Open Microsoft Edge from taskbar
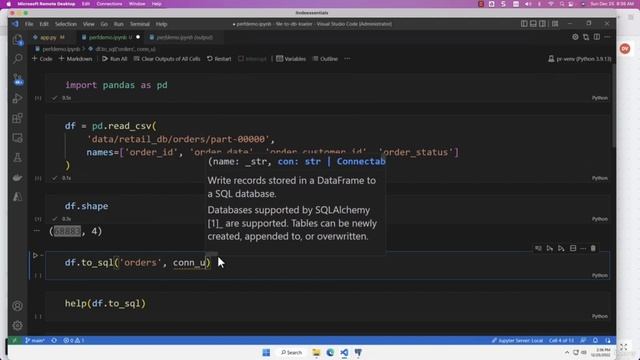 pos(330,352)
